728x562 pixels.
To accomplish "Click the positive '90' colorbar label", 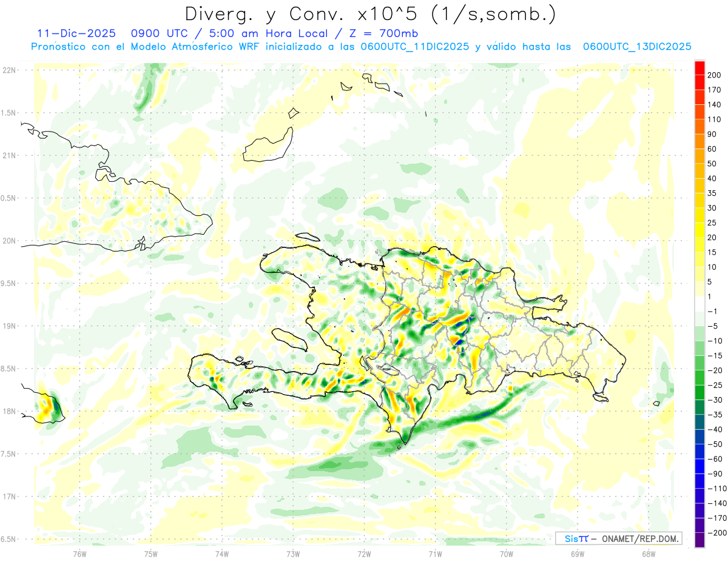I will point(712,134).
